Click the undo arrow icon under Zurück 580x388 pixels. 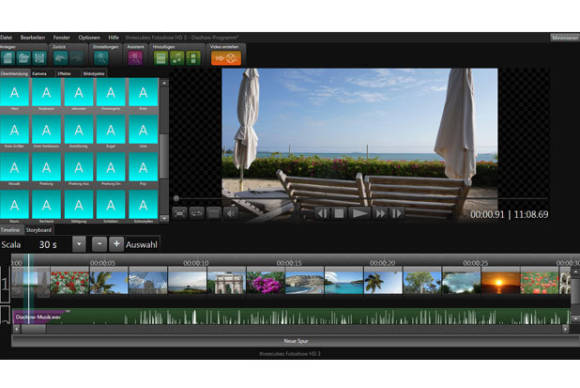[60, 58]
